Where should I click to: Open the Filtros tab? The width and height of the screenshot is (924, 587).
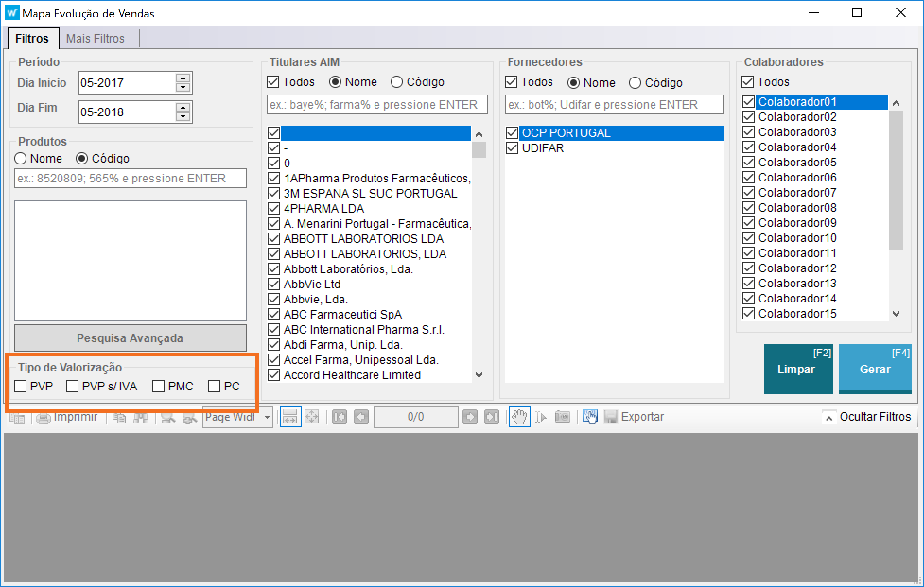tap(32, 38)
